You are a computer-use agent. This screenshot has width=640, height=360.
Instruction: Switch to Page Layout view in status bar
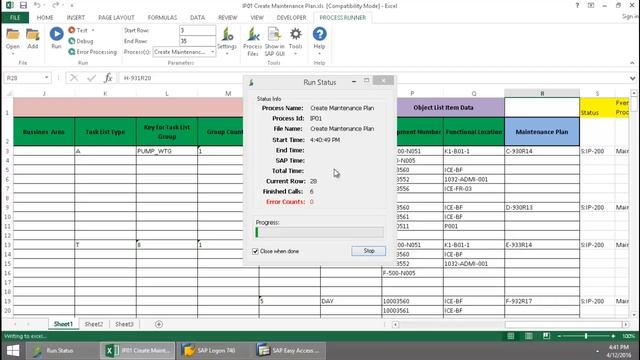[529, 336]
